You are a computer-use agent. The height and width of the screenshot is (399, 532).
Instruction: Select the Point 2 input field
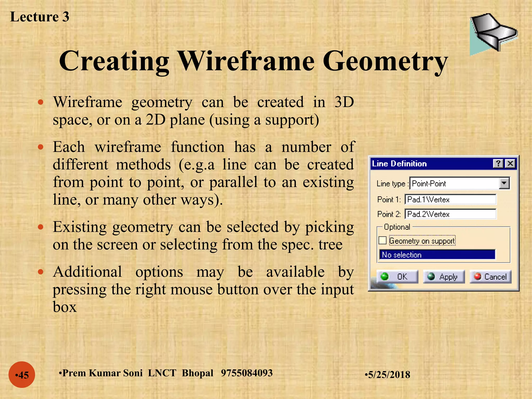(x=450, y=214)
